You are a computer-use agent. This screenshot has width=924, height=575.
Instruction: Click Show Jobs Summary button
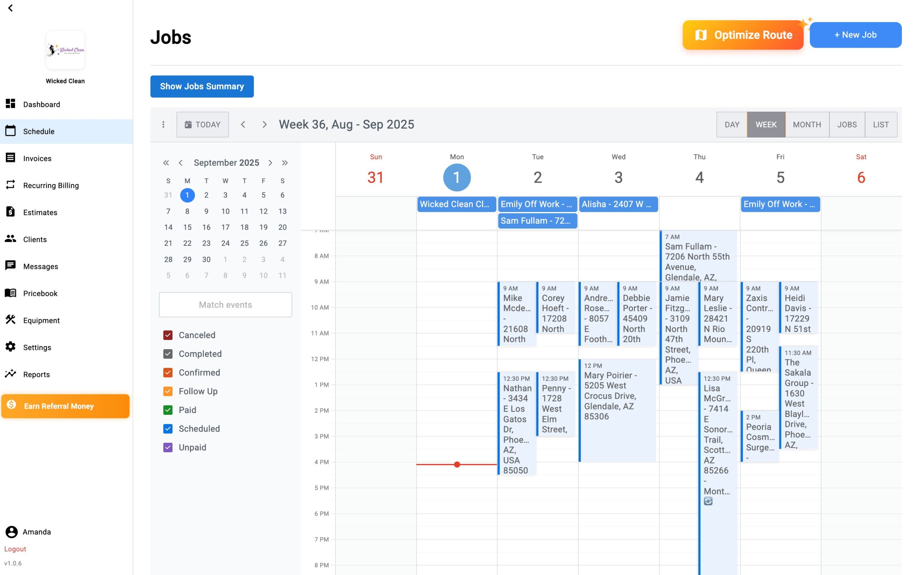pyautogui.click(x=202, y=86)
